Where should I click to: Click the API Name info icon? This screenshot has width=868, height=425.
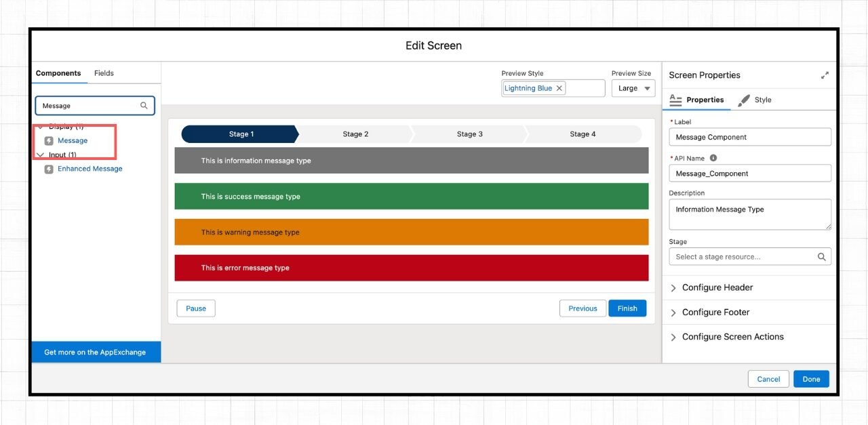click(713, 158)
